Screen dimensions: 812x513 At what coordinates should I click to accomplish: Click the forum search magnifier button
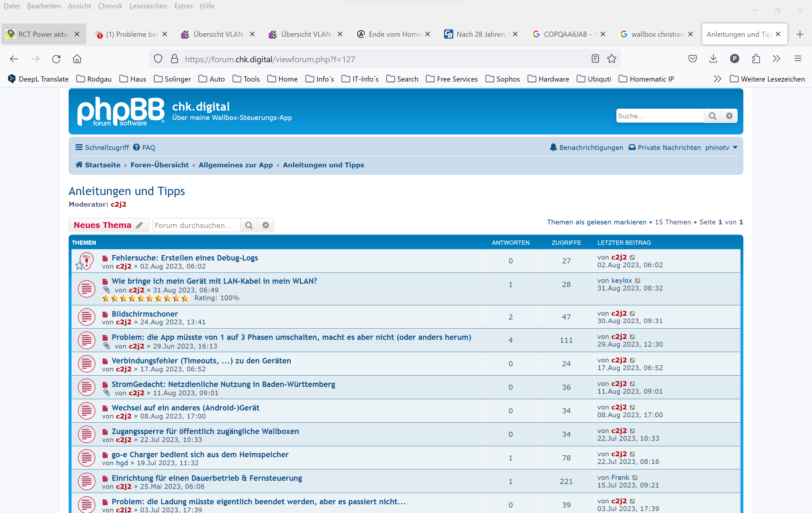(249, 225)
